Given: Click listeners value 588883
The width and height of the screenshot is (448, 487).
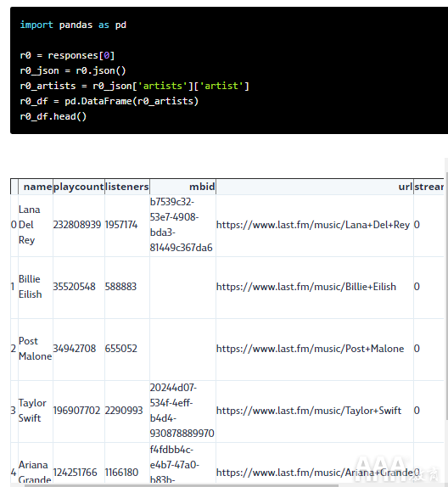Looking at the screenshot, I should point(120,287).
